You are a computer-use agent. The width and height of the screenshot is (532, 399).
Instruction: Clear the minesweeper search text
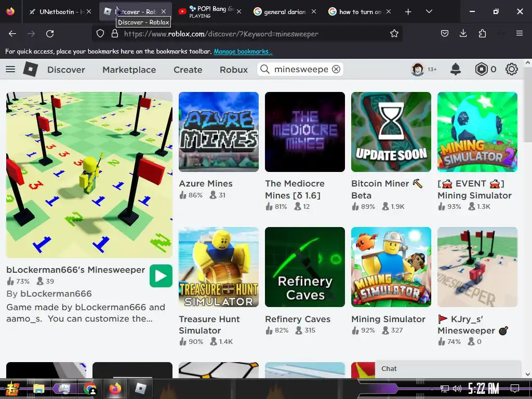(336, 69)
